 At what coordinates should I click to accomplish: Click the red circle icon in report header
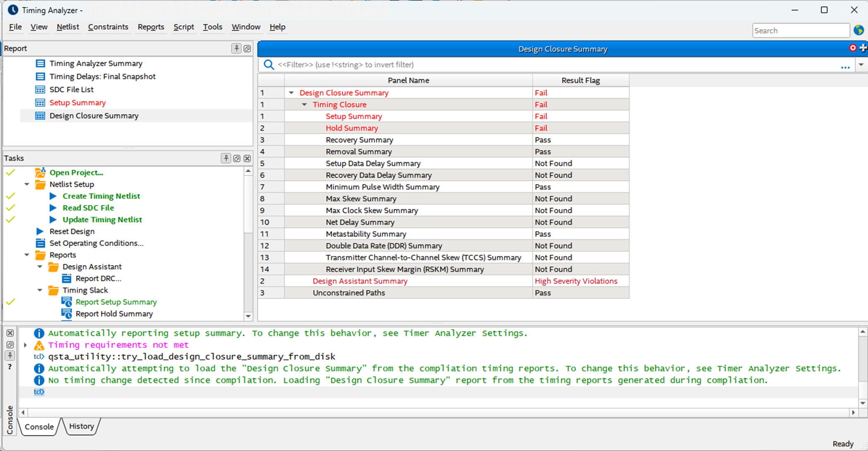853,48
